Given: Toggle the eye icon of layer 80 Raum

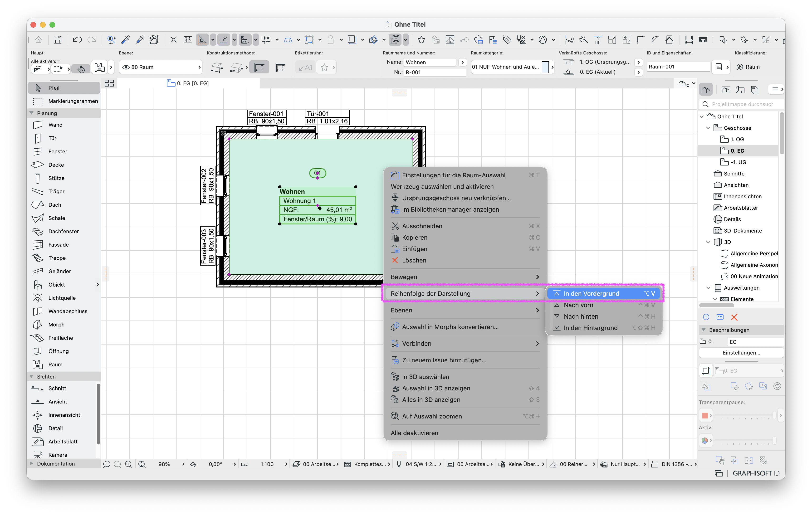Looking at the screenshot, I should pyautogui.click(x=126, y=67).
